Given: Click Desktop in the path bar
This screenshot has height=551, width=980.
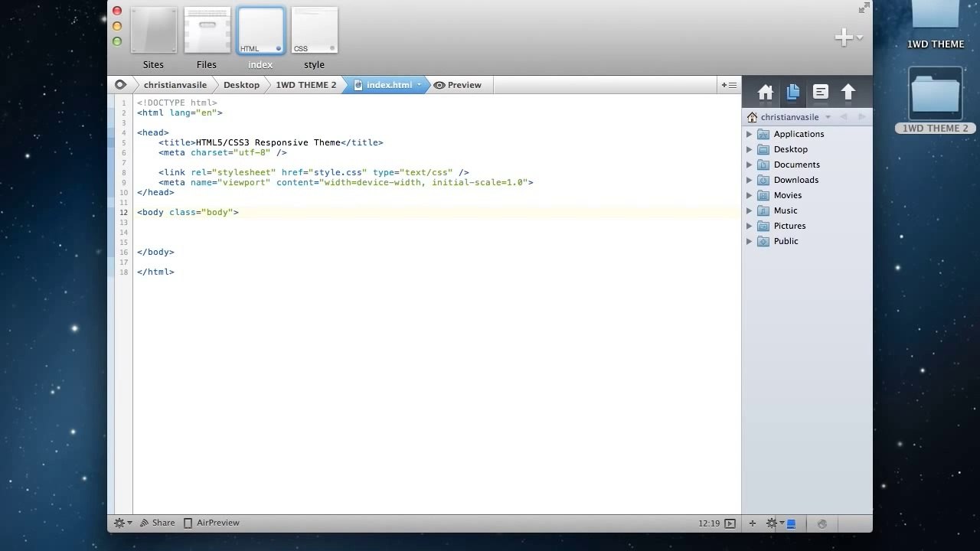Looking at the screenshot, I should click(x=241, y=85).
